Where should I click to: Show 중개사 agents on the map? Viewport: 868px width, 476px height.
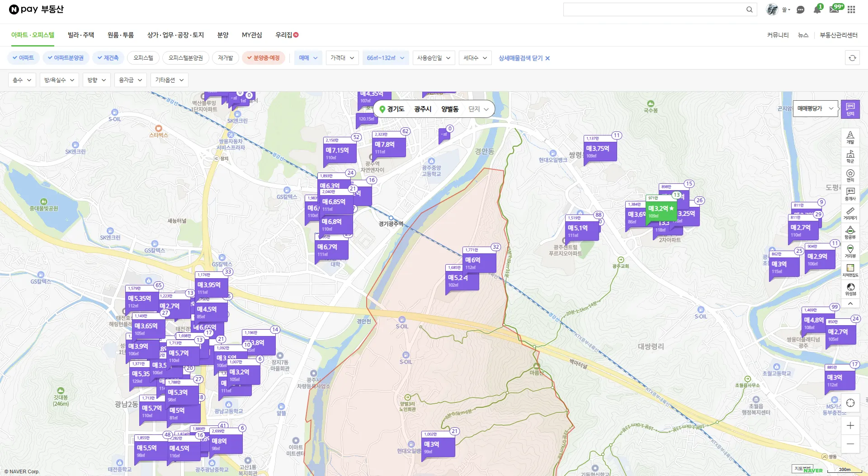[x=850, y=194]
